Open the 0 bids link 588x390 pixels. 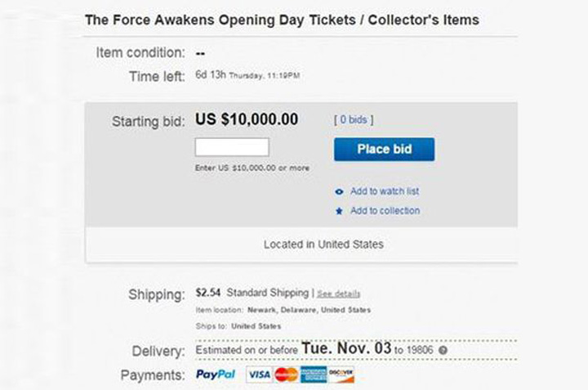[x=354, y=119]
